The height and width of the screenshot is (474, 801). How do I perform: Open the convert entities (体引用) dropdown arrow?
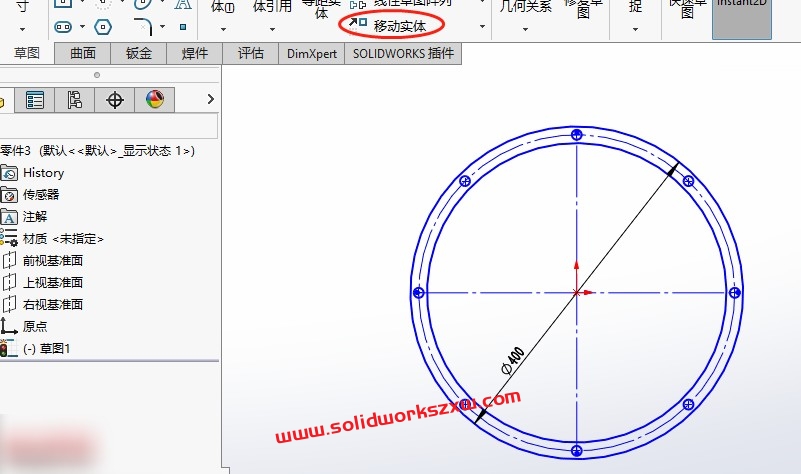click(272, 30)
